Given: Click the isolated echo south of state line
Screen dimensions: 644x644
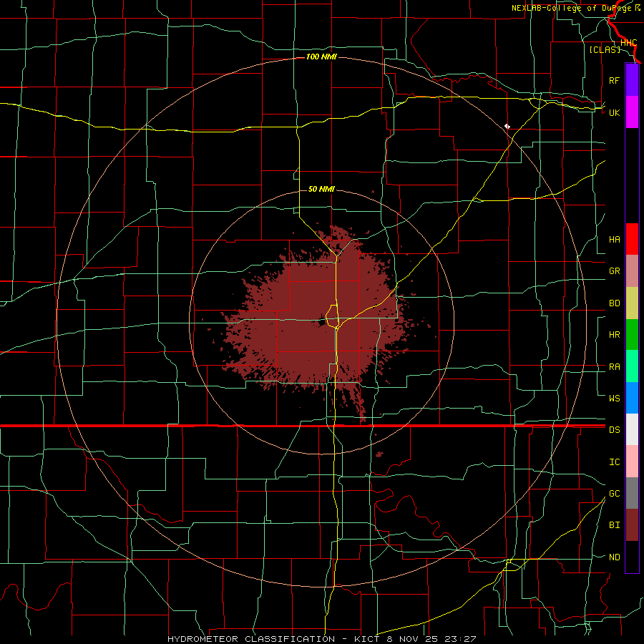Looking at the screenshot, I should [379, 454].
